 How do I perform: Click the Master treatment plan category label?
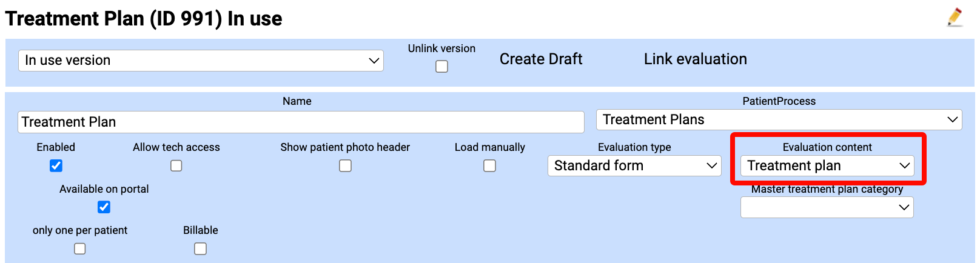pos(827,189)
